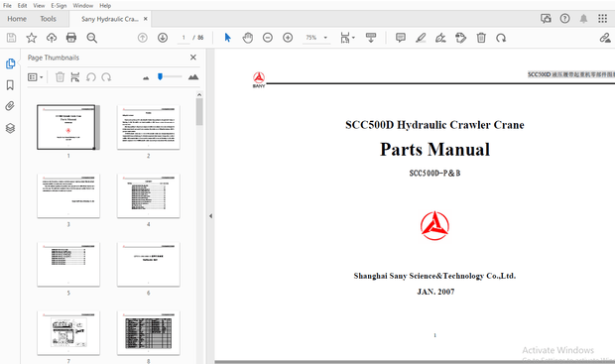
Task: Open the Sign document tool
Action: point(440,38)
